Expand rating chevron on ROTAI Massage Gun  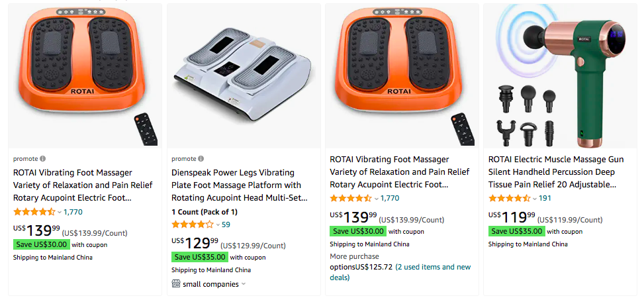click(x=535, y=199)
